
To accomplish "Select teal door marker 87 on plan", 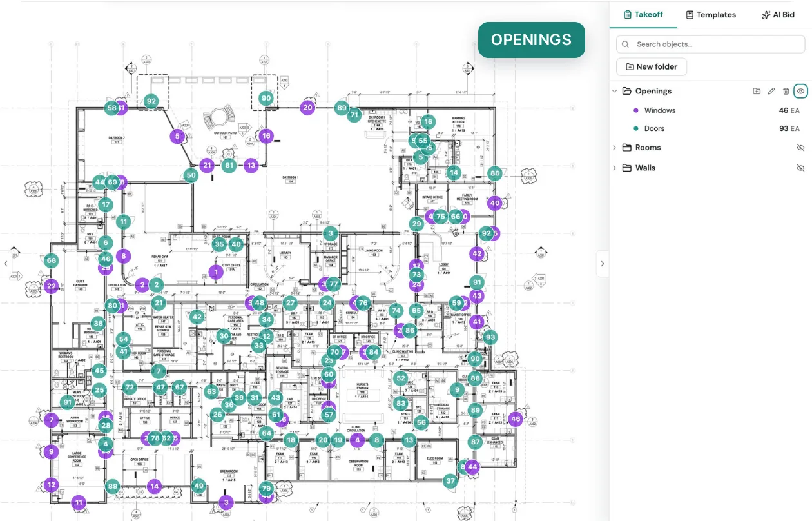I will [476, 442].
